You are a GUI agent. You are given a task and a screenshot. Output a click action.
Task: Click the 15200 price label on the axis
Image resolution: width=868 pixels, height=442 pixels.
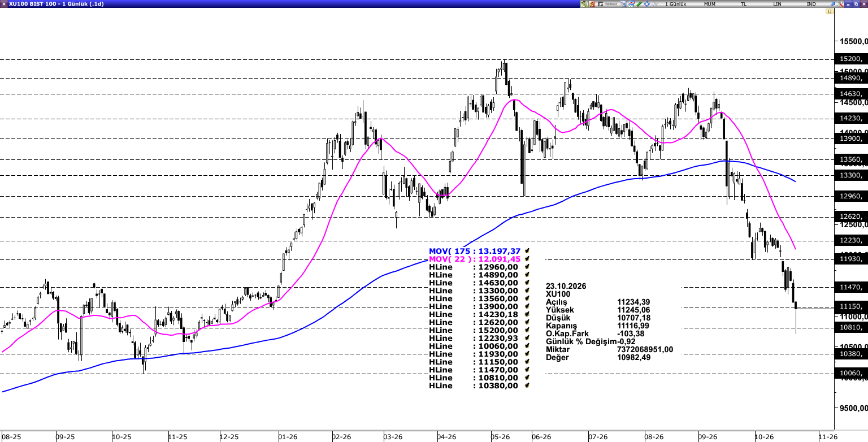[x=852, y=59]
